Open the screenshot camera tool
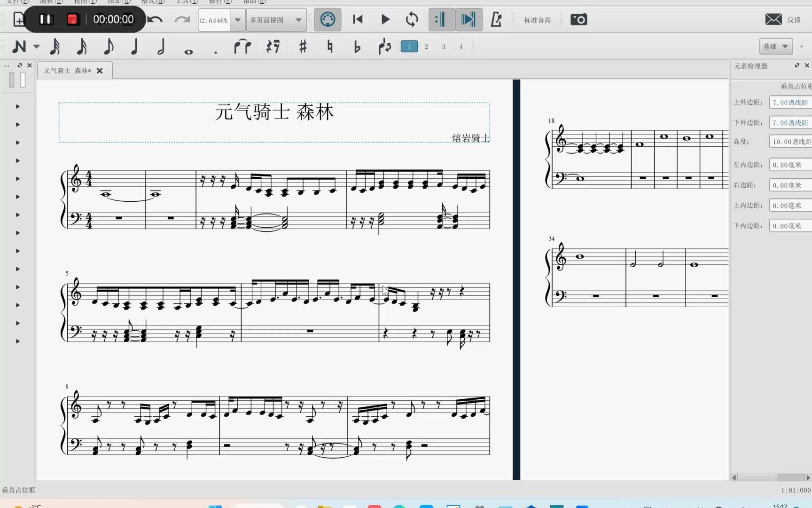 (578, 20)
